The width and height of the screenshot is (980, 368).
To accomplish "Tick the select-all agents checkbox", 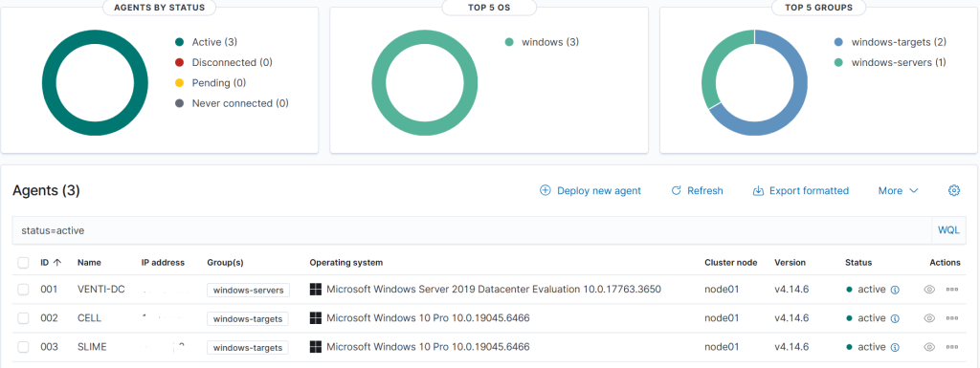I will pyautogui.click(x=23, y=263).
